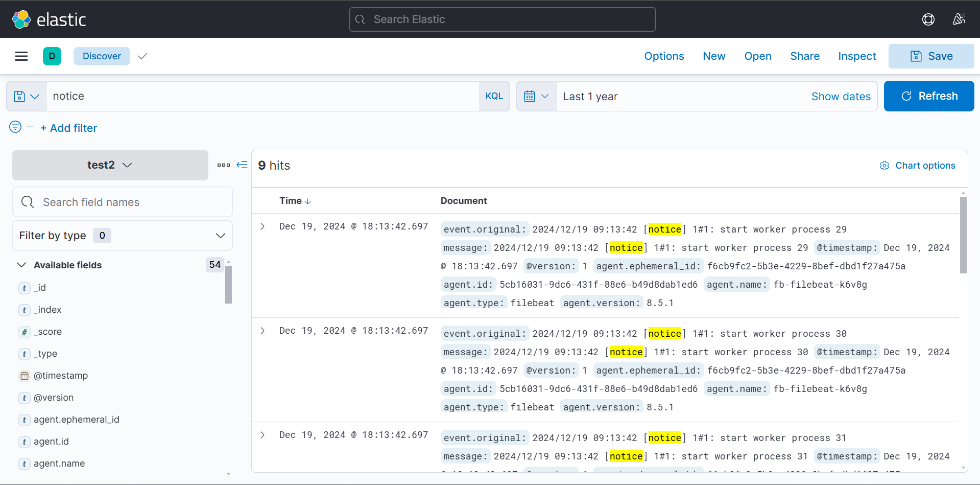Focus the Search field names input
Viewport: 980px width, 485px height.
click(123, 202)
